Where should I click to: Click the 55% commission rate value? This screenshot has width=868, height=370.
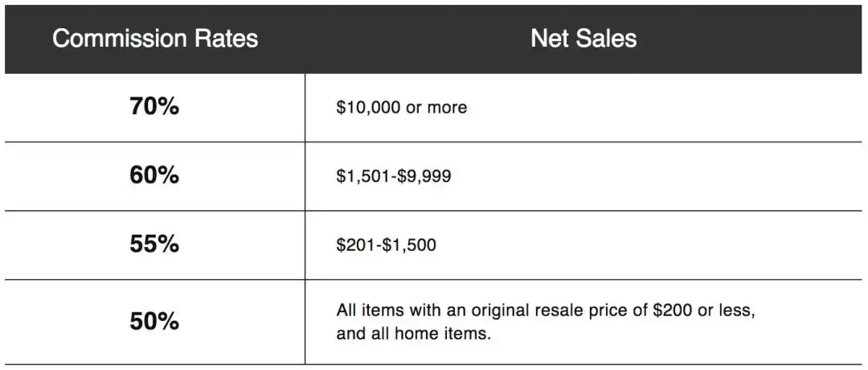pos(154,245)
